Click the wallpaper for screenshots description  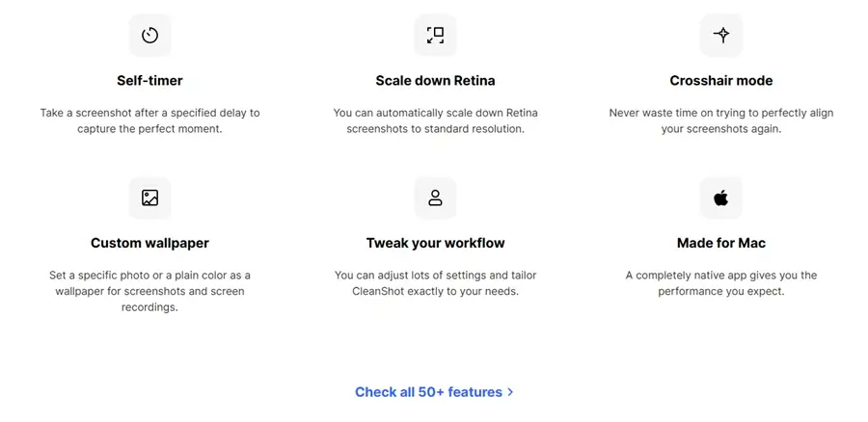click(149, 291)
